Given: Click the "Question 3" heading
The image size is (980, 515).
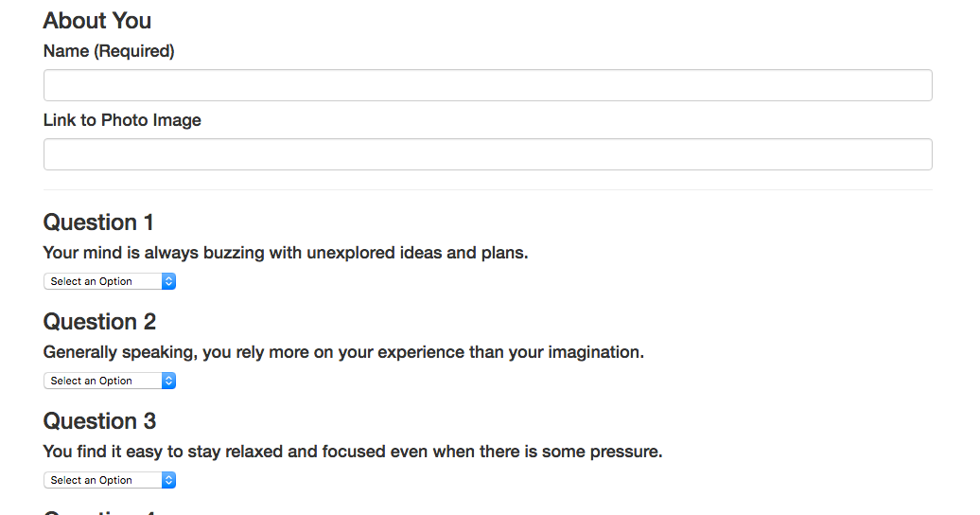Looking at the screenshot, I should 99,421.
